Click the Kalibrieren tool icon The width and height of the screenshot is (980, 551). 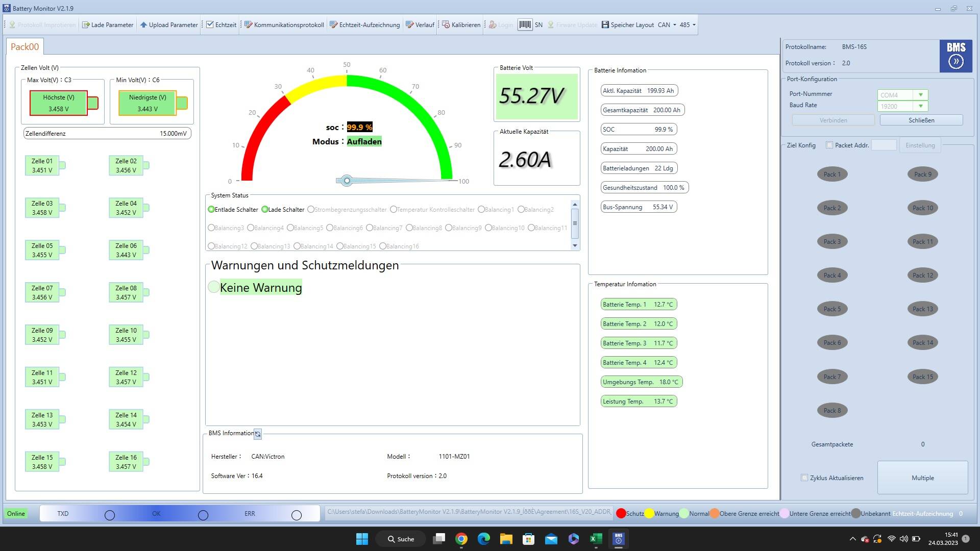(446, 24)
